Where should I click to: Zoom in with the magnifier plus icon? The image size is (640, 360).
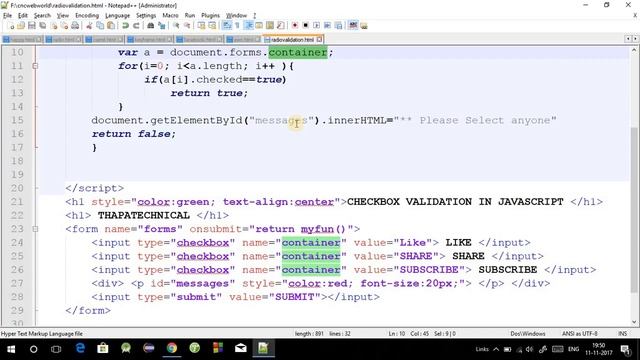tap(176, 26)
